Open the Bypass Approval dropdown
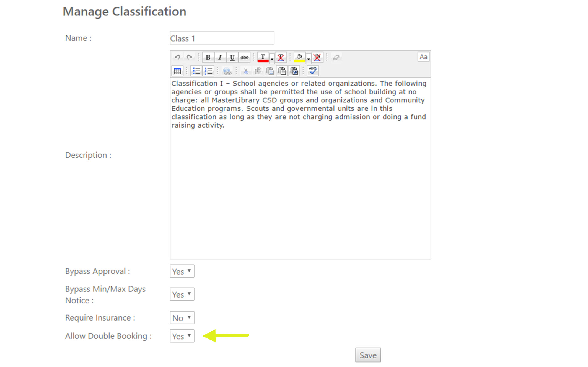The image size is (588, 367). (x=182, y=271)
